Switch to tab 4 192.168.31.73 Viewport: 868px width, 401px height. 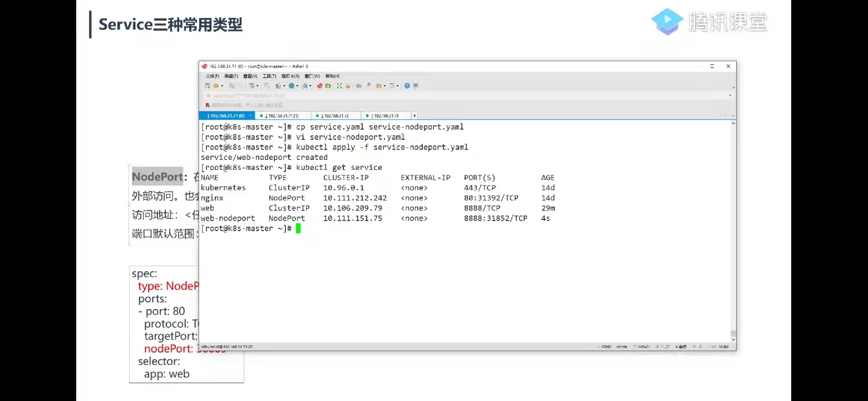[x=386, y=116]
